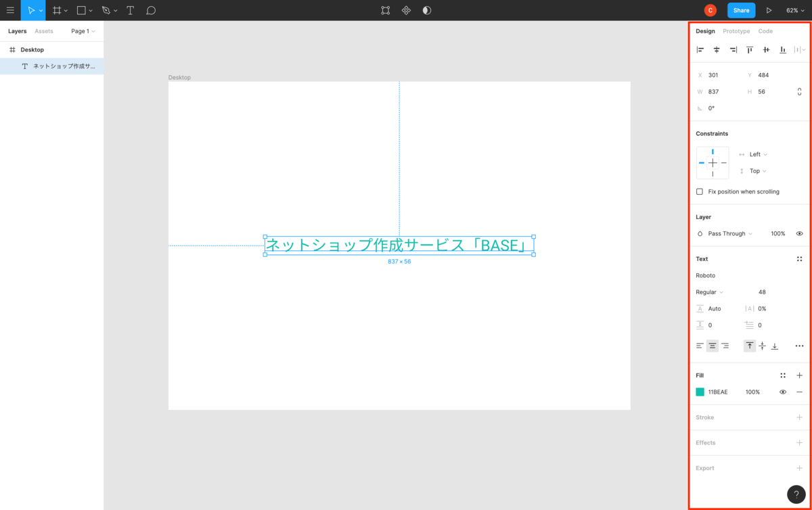Screen dimensions: 812x510
Task: Select the Desktop frame layer
Action: pyautogui.click(x=52, y=50)
